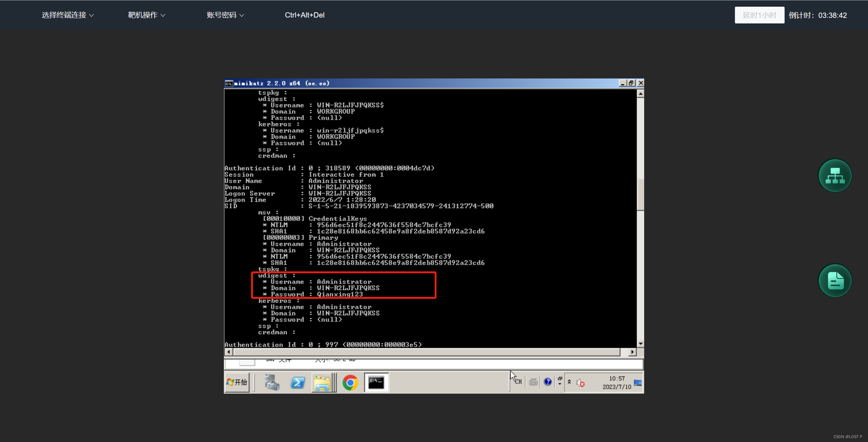Open the 选择终端连接 dropdown
This screenshot has width=868, height=442.
tap(68, 15)
